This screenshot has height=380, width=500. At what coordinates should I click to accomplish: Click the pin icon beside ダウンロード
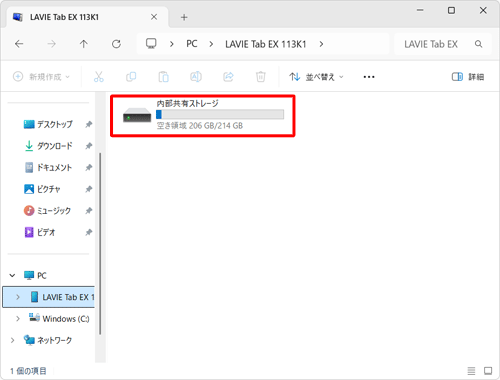coord(88,146)
